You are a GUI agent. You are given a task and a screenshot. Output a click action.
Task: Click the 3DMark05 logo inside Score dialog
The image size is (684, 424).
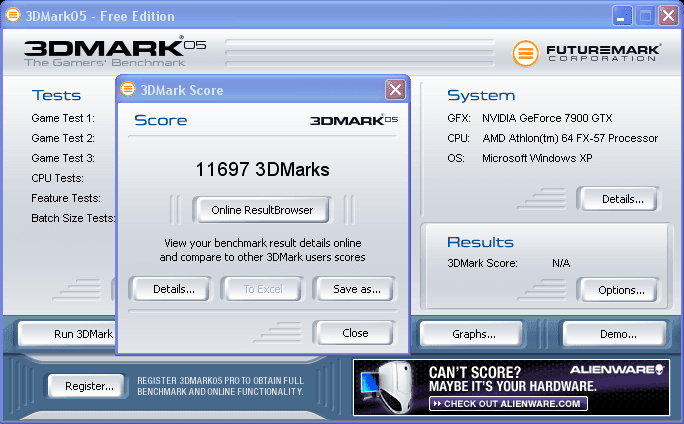click(x=354, y=120)
